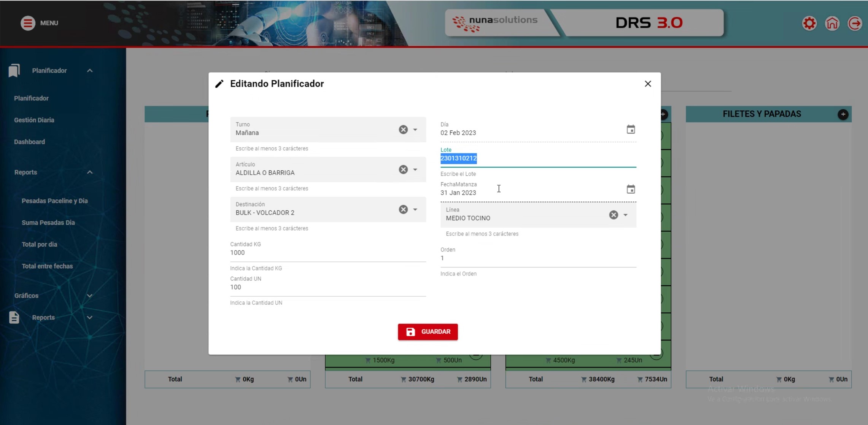The width and height of the screenshot is (868, 425).
Task: Open the Línea dropdown arrow
Action: [x=626, y=215]
